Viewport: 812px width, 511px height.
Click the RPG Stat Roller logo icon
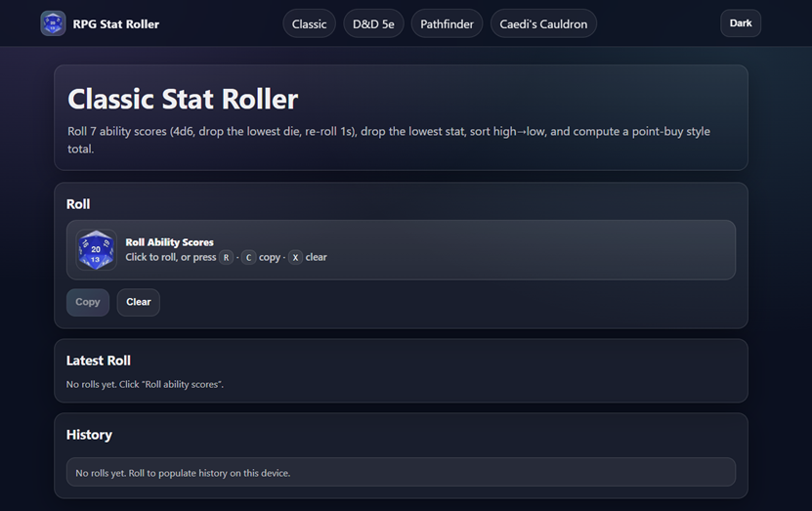coord(53,23)
